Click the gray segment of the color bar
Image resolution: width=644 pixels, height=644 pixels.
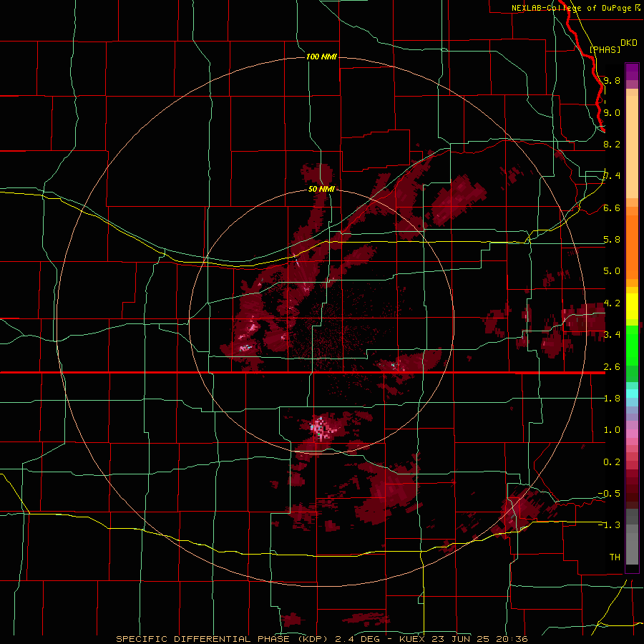pyautogui.click(x=632, y=538)
